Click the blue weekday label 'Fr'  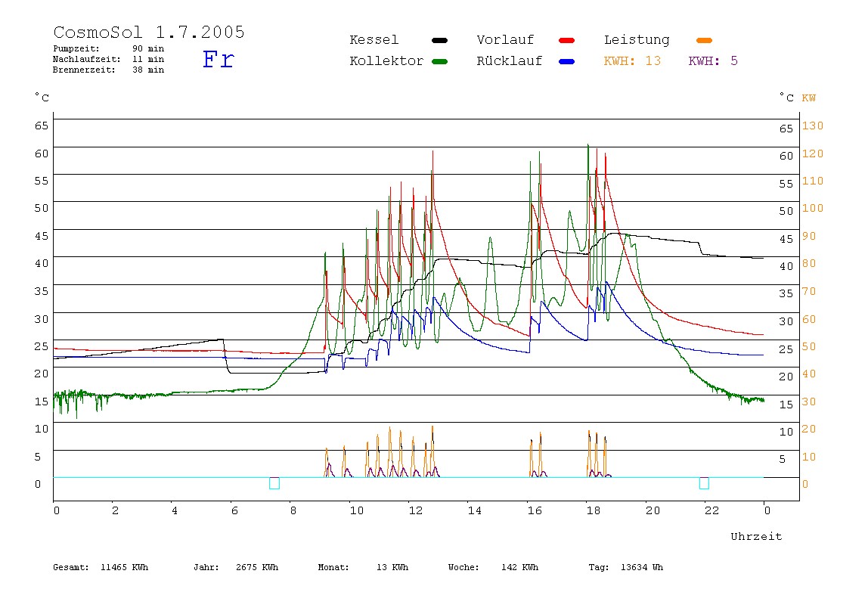tap(219, 59)
